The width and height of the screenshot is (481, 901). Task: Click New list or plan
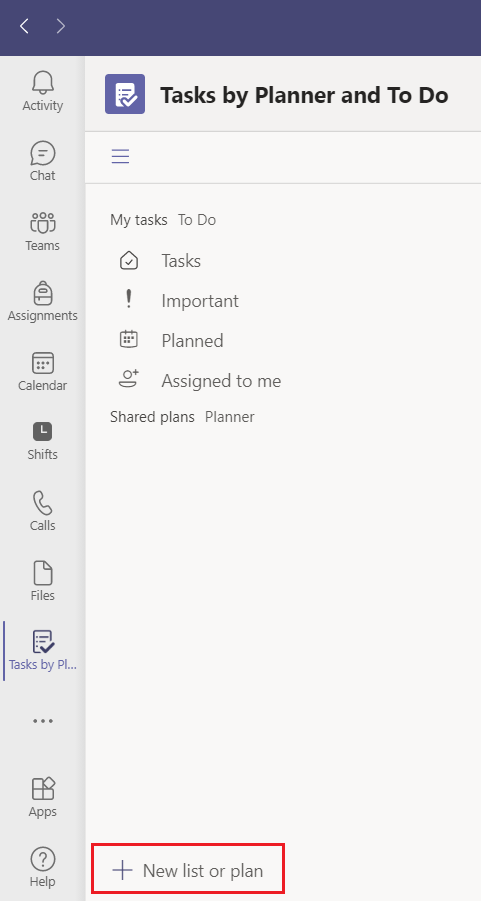coord(188,871)
